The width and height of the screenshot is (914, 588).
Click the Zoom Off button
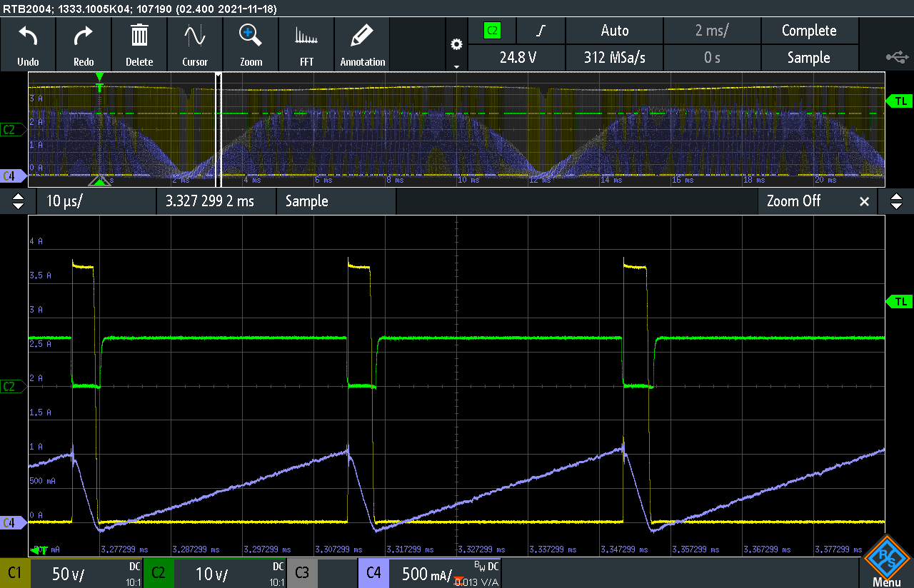click(793, 201)
